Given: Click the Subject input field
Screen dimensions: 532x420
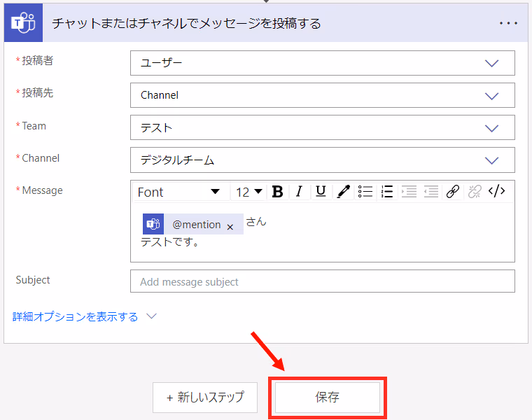Looking at the screenshot, I should coord(322,281).
